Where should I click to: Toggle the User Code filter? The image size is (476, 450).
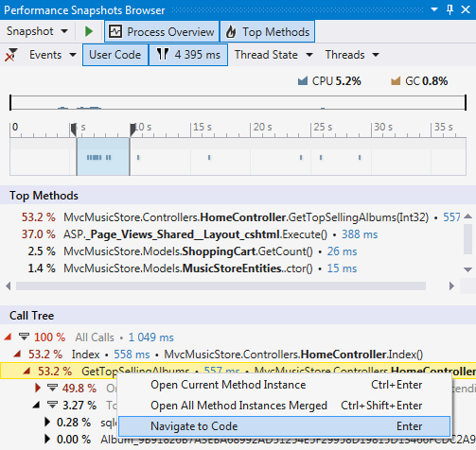pos(115,55)
